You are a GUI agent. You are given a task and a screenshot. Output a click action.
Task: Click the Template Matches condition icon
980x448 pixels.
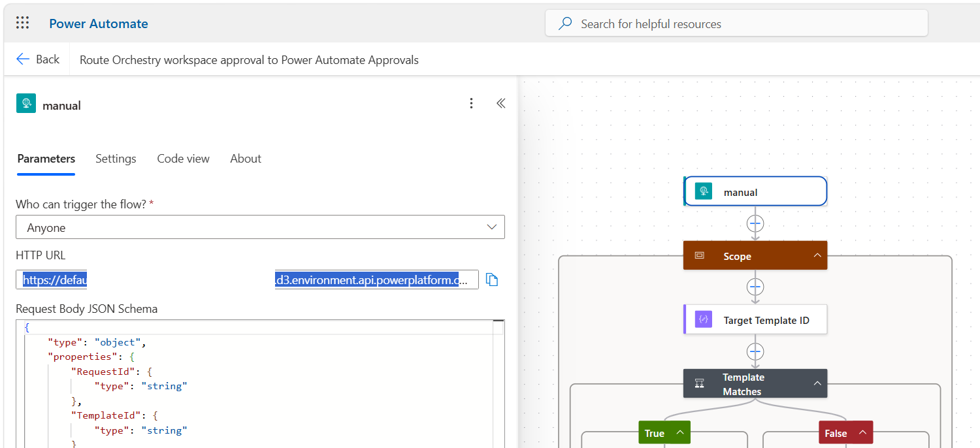[x=700, y=384]
